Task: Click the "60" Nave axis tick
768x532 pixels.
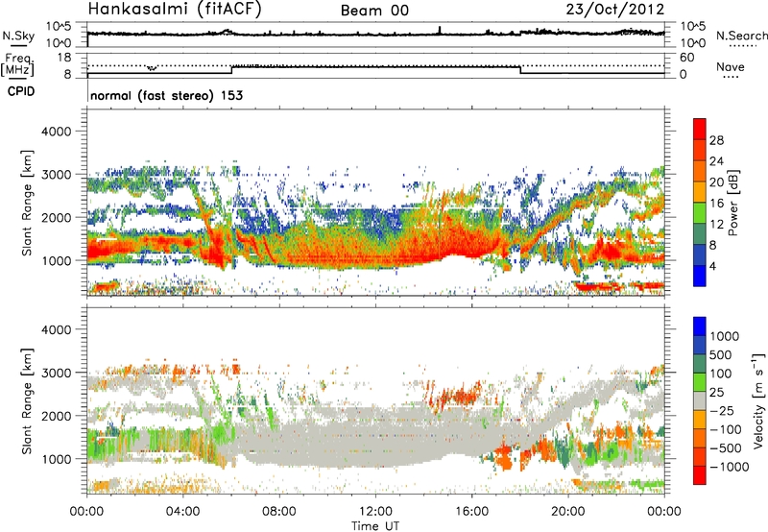Action: 687,58
